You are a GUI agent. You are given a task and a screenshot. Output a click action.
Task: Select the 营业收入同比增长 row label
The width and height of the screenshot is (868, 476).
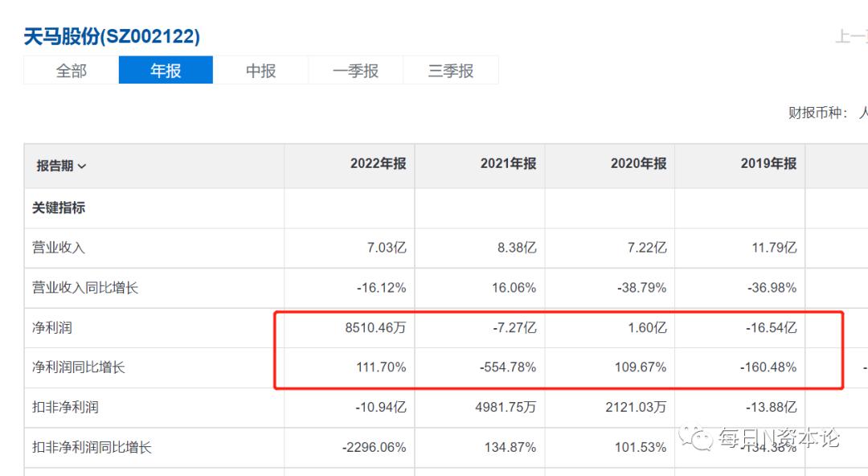click(85, 287)
